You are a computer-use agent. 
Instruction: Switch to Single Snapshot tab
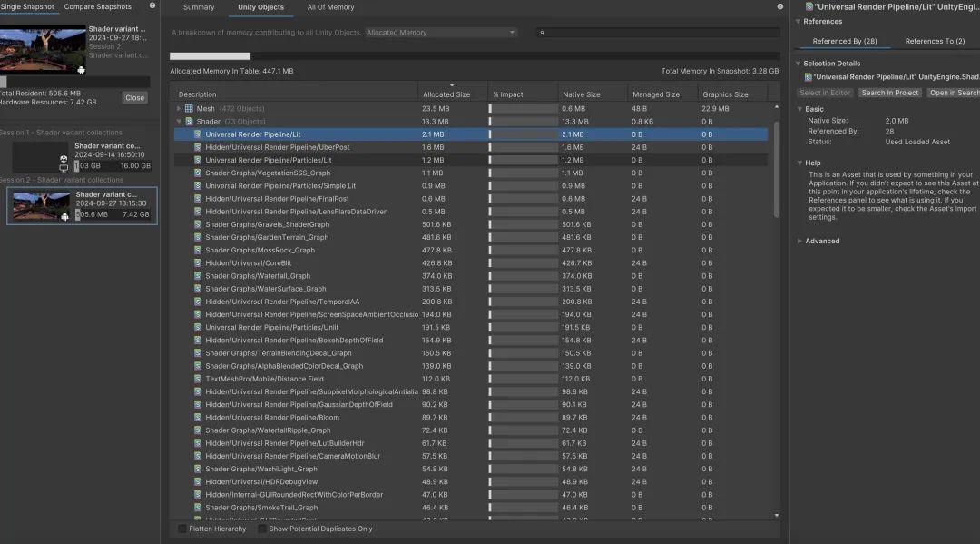coord(27,7)
